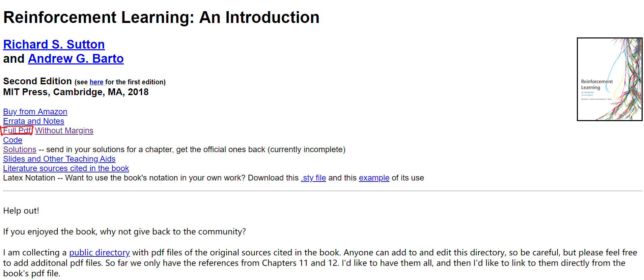Download the Latex notation .sty file
Screen dimensions: 644x280
coord(313,177)
